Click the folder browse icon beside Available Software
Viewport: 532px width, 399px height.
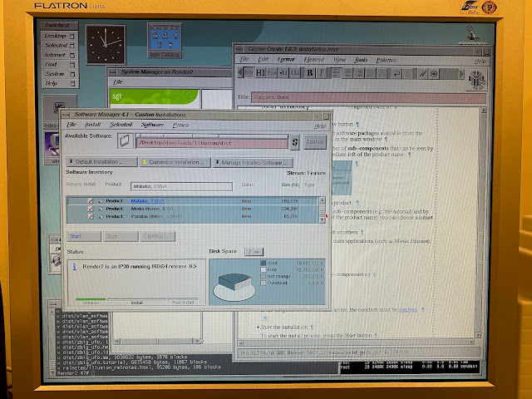126,140
